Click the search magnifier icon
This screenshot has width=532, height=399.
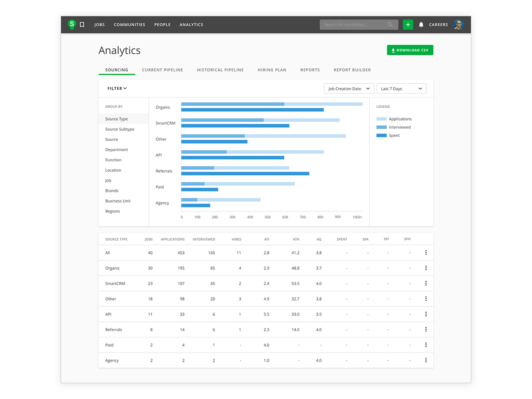(390, 25)
